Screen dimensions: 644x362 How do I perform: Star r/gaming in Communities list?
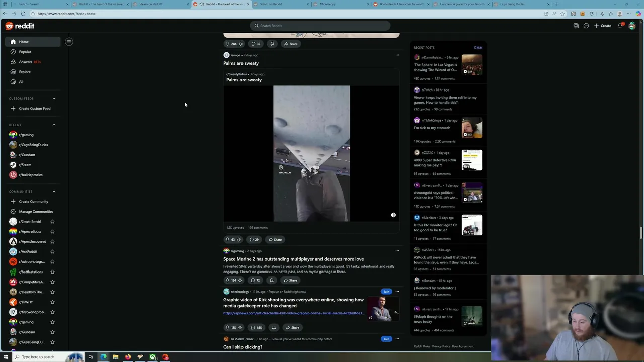click(x=52, y=322)
